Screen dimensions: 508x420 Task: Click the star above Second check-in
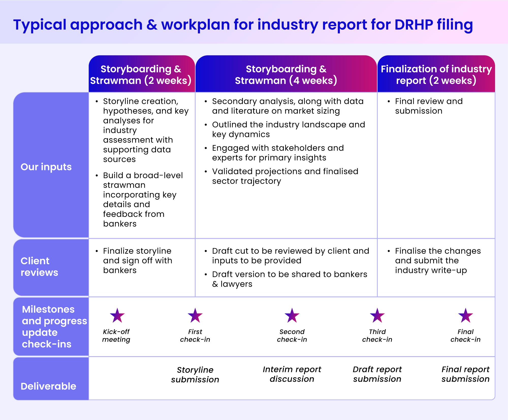[x=292, y=315]
